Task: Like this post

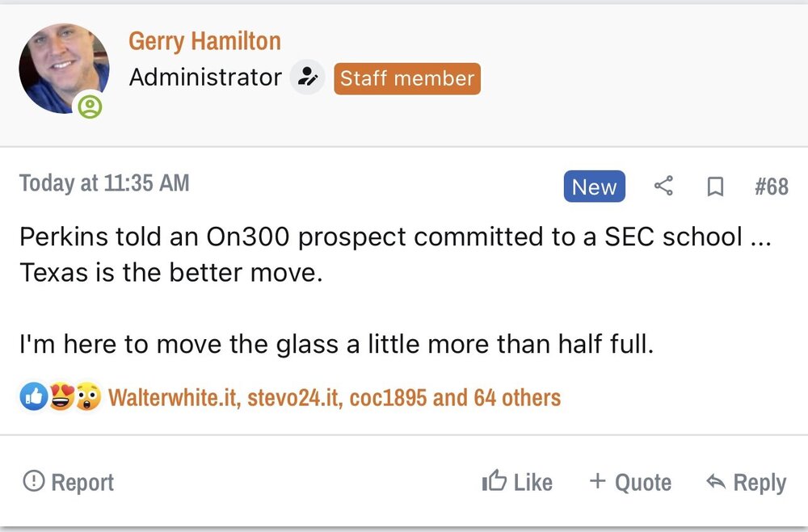Action: (517, 482)
